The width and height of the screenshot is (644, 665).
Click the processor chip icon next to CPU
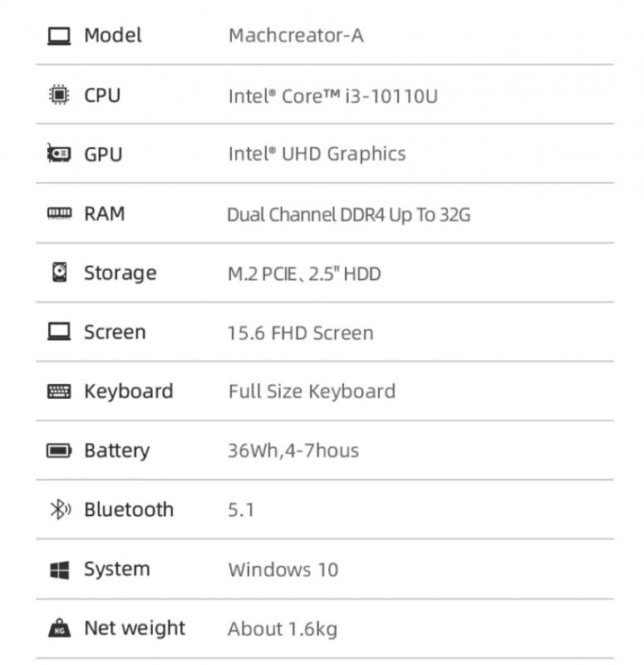coord(59,95)
